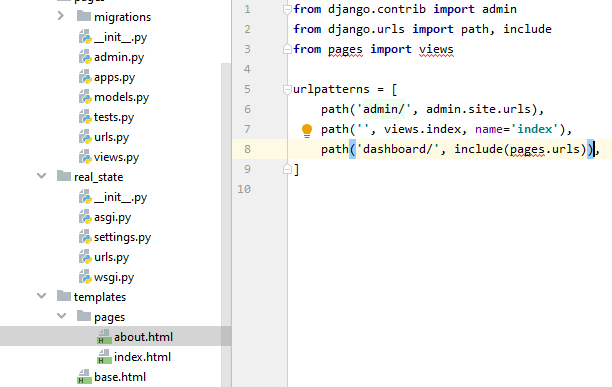Click the asgi.py Python file icon
This screenshot has height=387, width=612.
[x=85, y=217]
